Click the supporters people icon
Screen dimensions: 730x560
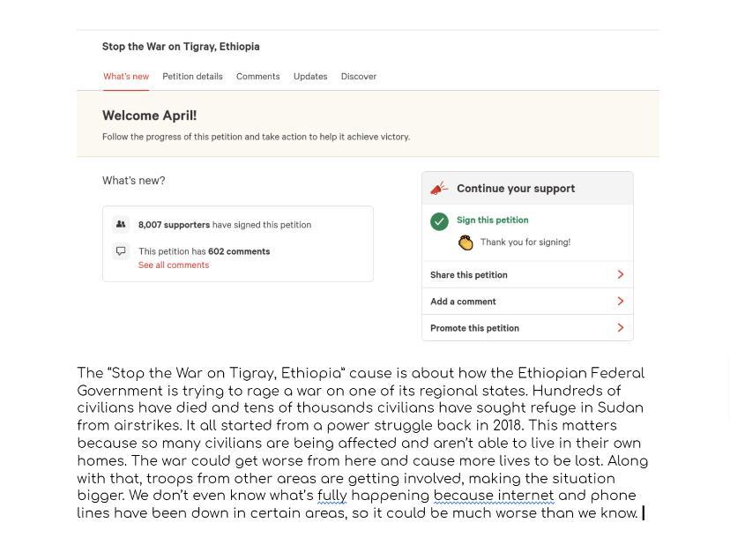coord(121,225)
